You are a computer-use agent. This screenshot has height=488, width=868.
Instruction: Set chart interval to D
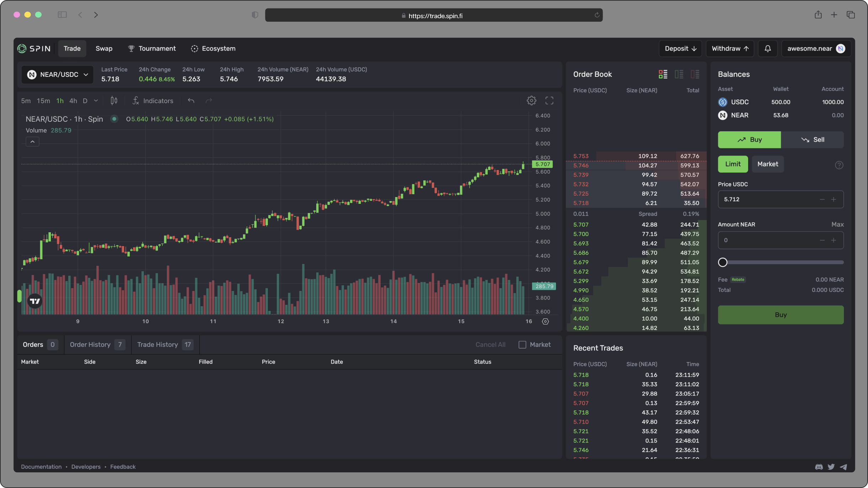85,101
